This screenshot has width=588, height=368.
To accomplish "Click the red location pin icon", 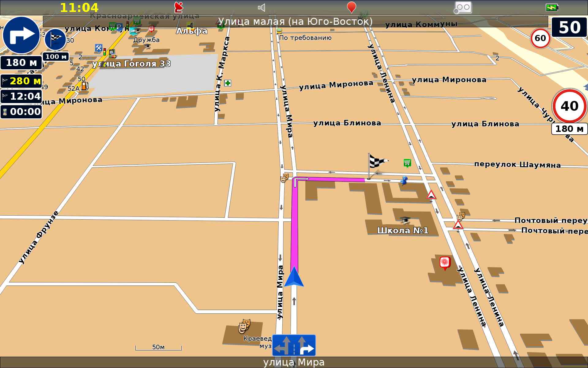I will click(351, 7).
